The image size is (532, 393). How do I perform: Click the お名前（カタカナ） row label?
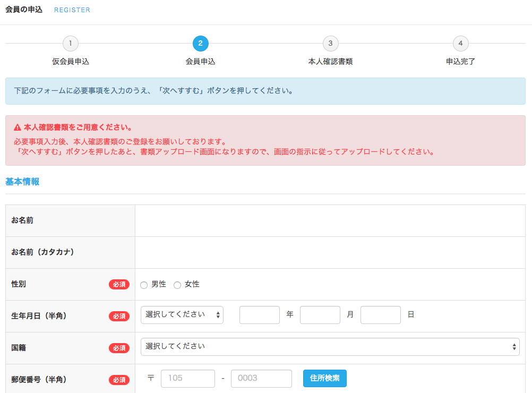point(43,252)
